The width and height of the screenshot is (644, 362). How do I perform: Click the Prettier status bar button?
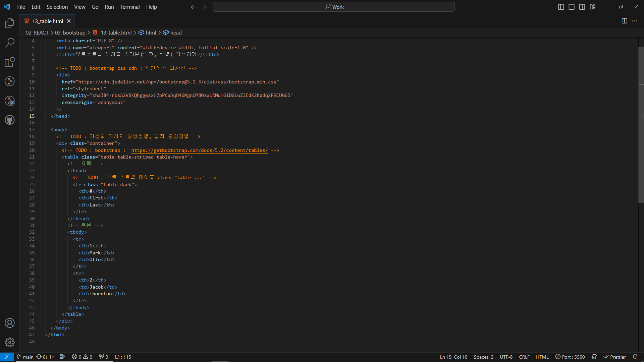pos(614,357)
